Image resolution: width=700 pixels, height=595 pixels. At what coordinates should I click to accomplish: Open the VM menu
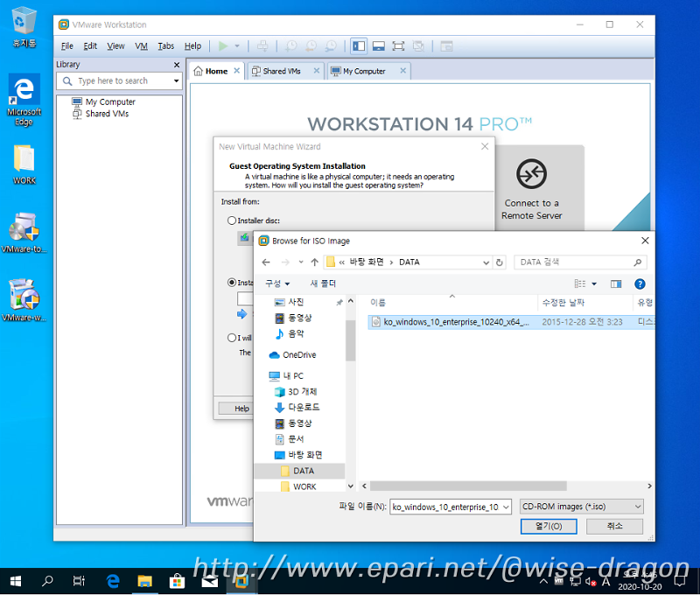(x=141, y=46)
